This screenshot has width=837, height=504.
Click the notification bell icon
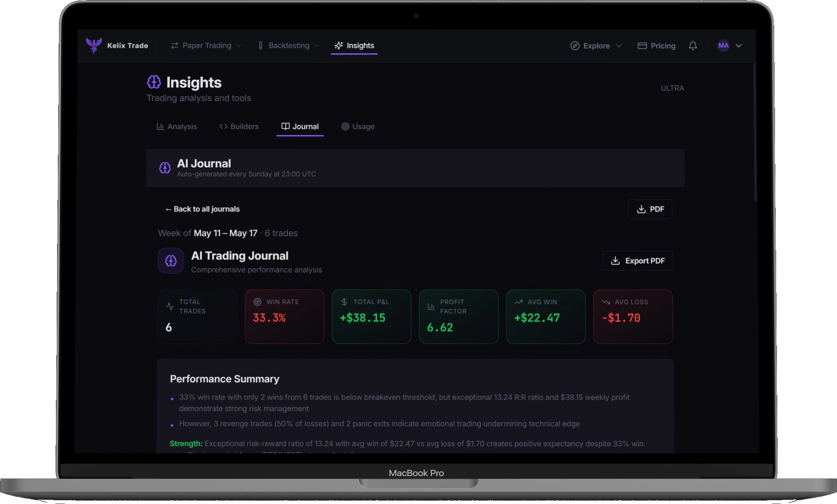pos(693,46)
